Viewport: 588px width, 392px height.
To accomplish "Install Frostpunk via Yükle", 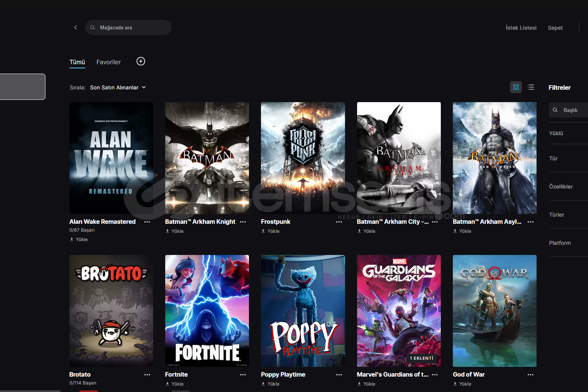I will pyautogui.click(x=270, y=231).
